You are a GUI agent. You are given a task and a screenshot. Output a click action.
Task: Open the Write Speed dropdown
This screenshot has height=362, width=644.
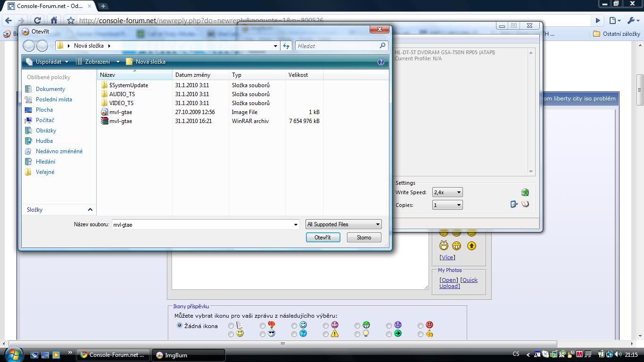[x=448, y=192]
